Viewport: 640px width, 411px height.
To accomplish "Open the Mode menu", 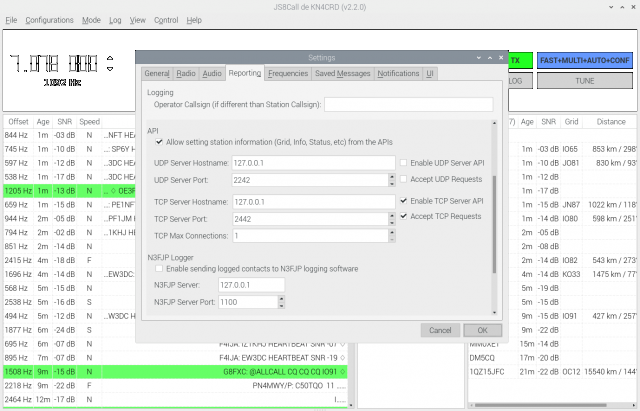I will [91, 20].
